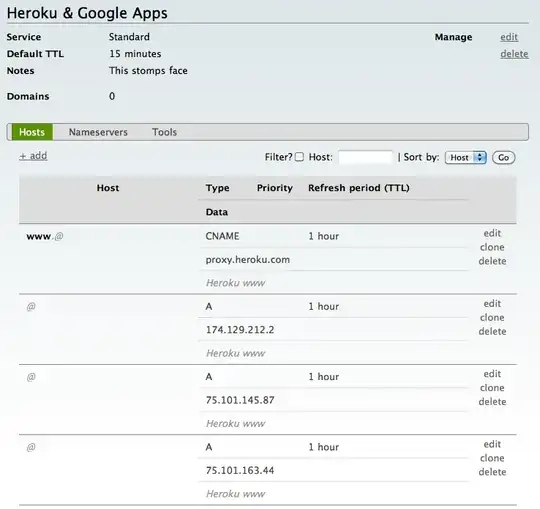Clone the 174.129.212.2 A record
540x509 pixels.
[492, 317]
